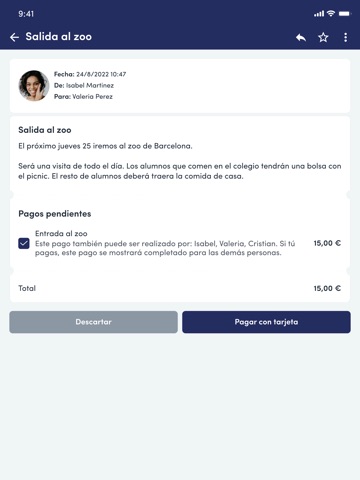Tap the Total amount row
This screenshot has width=360, height=480.
(180, 288)
